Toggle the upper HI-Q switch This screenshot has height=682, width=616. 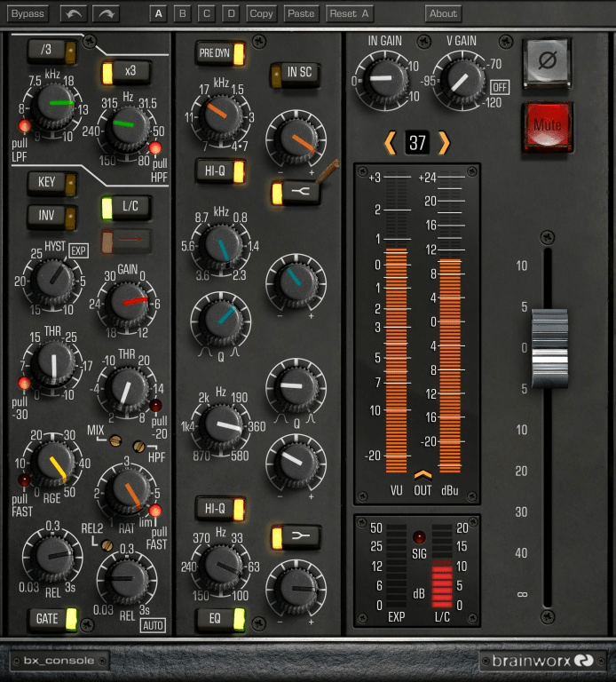click(220, 171)
